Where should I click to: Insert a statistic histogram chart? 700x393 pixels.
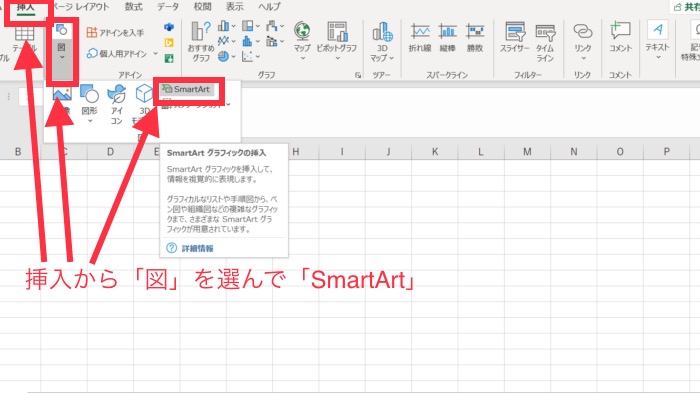click(x=250, y=42)
